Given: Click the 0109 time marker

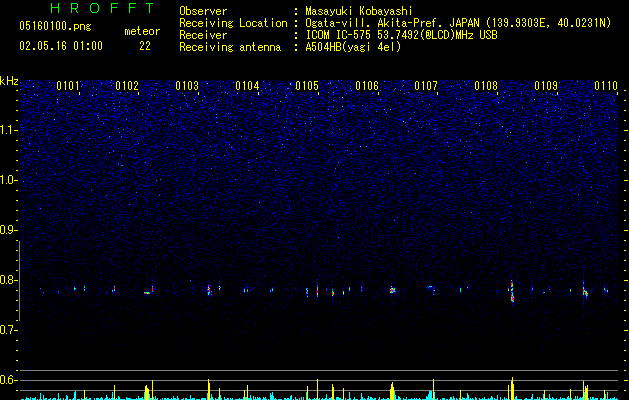Looking at the screenshot, I should (x=546, y=86).
